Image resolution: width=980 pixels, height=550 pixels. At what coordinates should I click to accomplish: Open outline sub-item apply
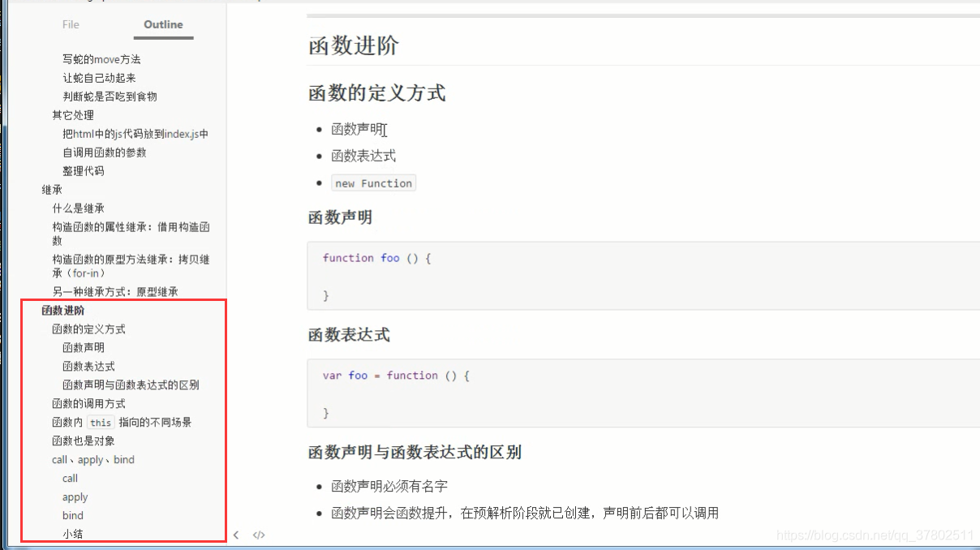[x=75, y=497]
